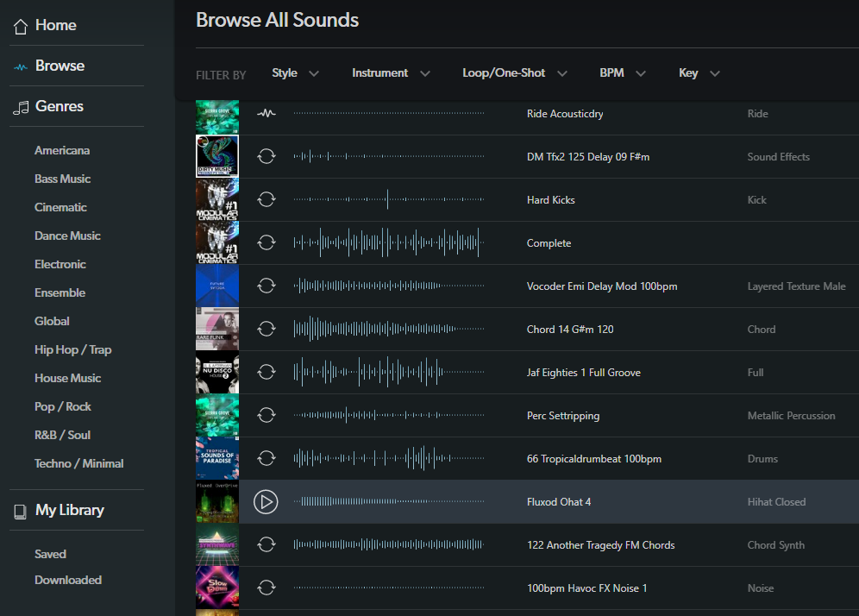Screen dimensions: 859x616
Task: Click the Sound Effects tag
Action: point(779,157)
